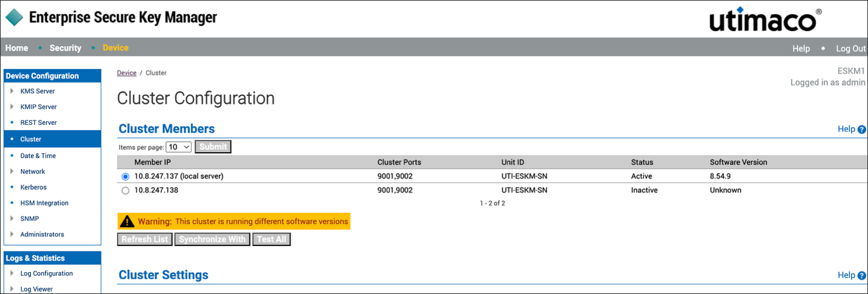Screen dimensions: 868x294
Task: Expand the Log Viewer arrow
Action: [x=12, y=289]
